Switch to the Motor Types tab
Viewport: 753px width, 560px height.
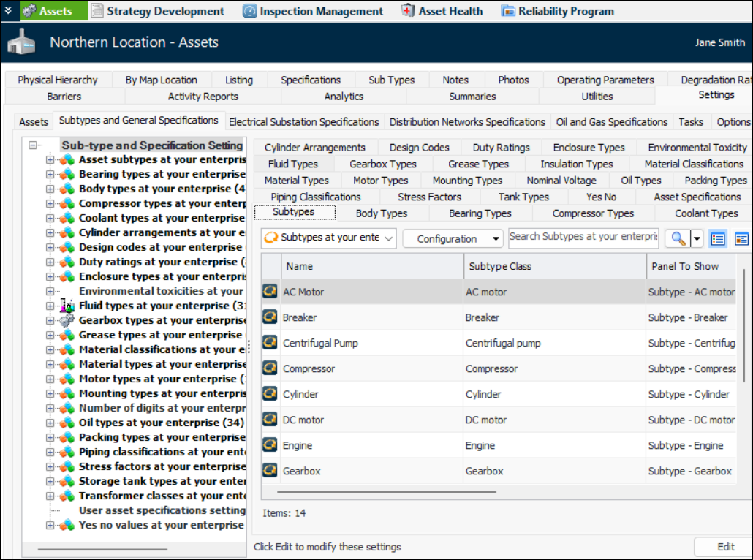click(380, 181)
